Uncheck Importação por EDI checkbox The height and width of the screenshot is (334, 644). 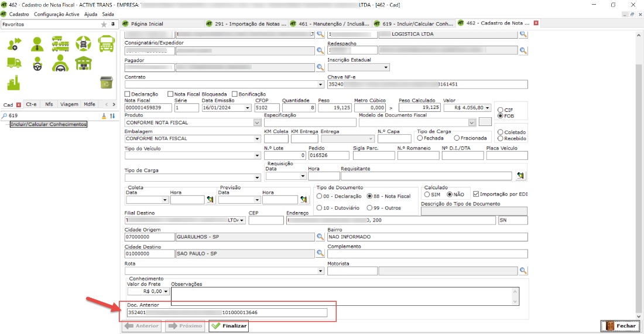[476, 194]
